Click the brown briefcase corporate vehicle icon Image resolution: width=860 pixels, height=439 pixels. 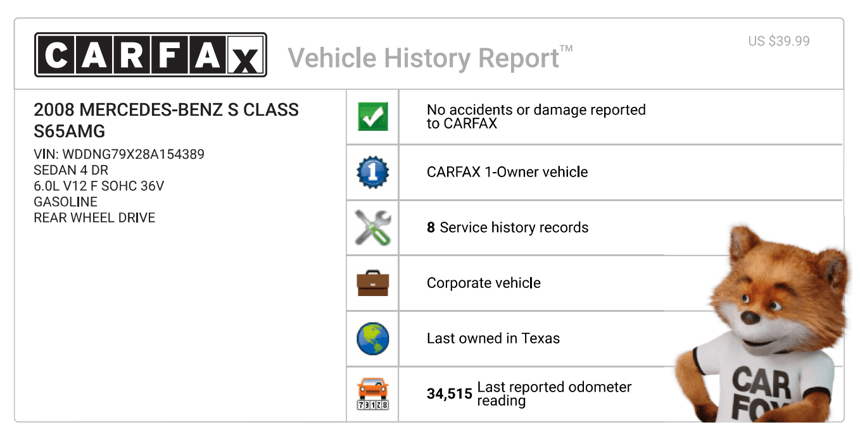point(373,283)
